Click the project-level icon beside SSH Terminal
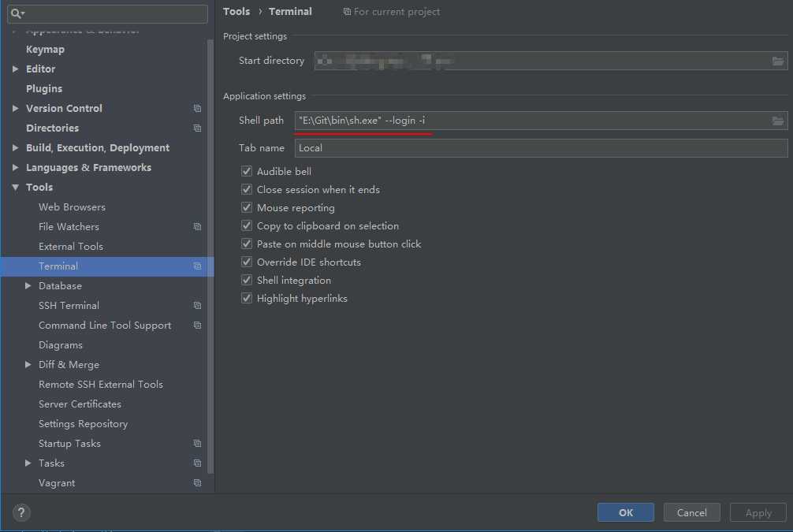 (197, 306)
